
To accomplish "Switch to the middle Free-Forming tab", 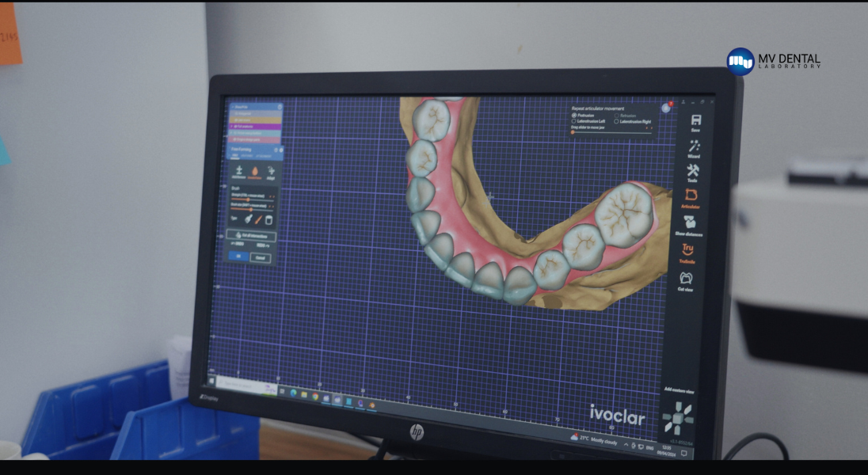I will coord(247,156).
